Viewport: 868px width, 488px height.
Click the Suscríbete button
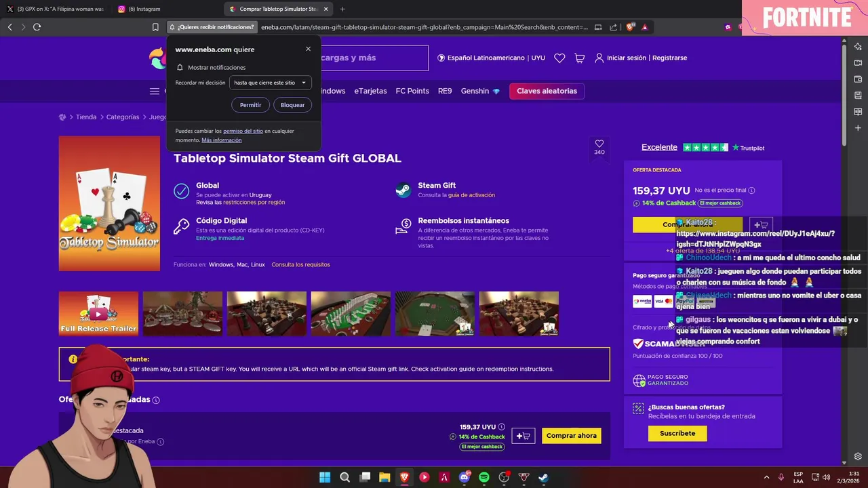point(677,433)
